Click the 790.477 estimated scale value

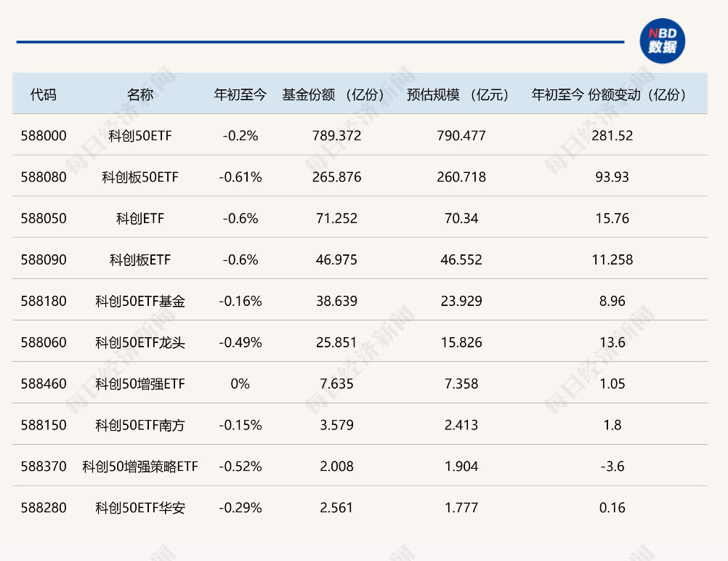click(461, 136)
